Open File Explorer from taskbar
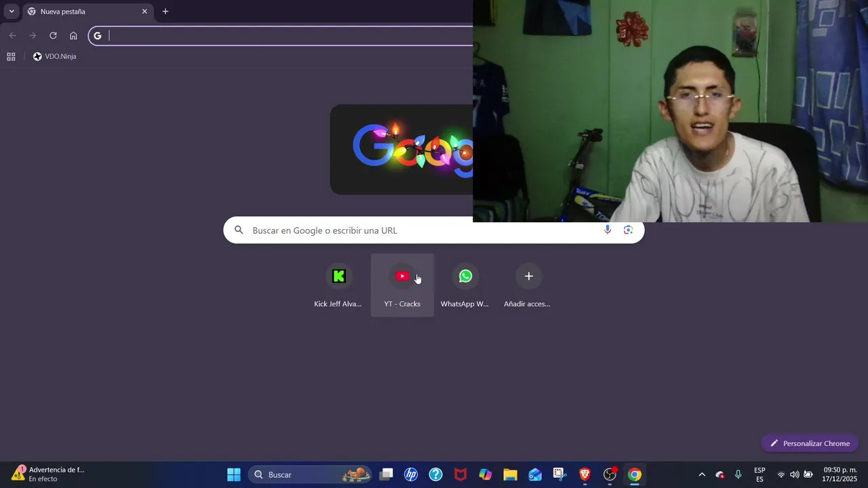The image size is (868, 488). coord(510,474)
